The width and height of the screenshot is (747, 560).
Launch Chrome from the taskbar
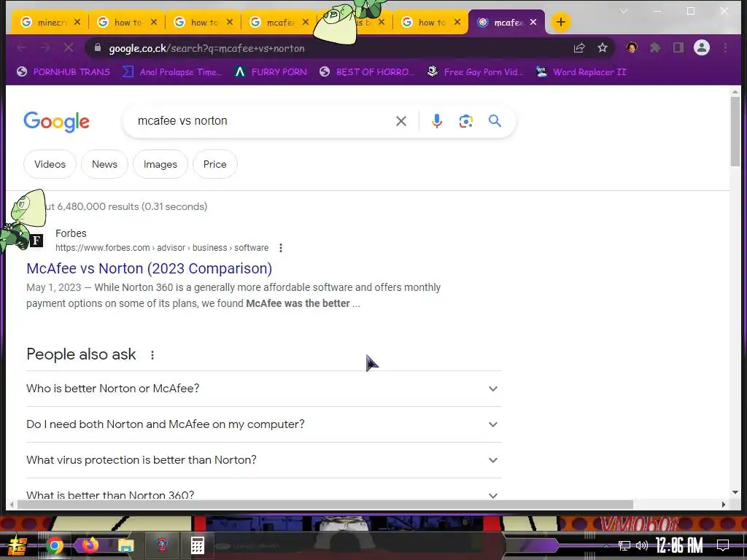(54, 545)
